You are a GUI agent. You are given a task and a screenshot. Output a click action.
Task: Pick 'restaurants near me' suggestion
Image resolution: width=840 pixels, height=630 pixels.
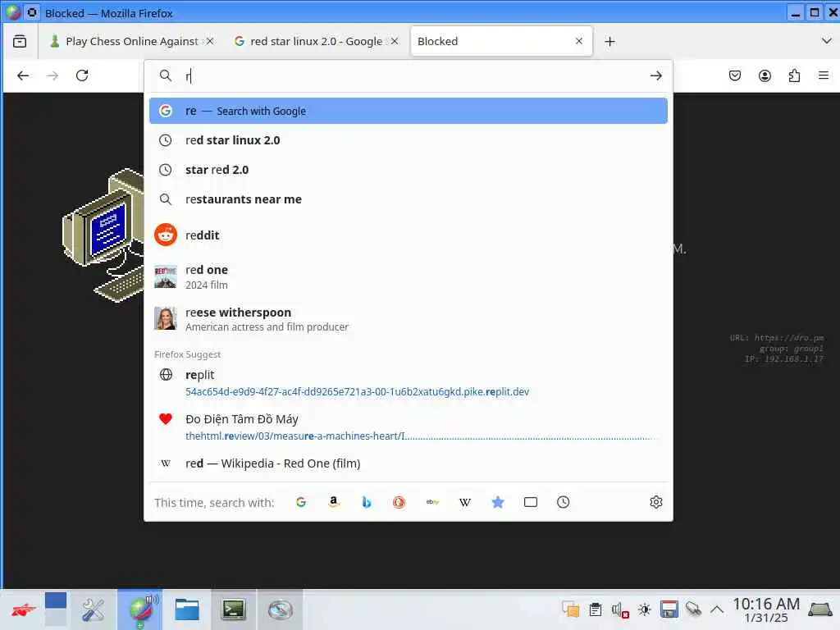pos(409,199)
